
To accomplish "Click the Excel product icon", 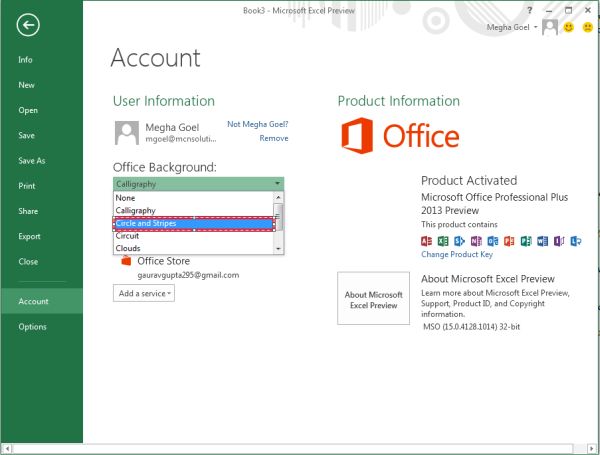I will (x=443, y=241).
